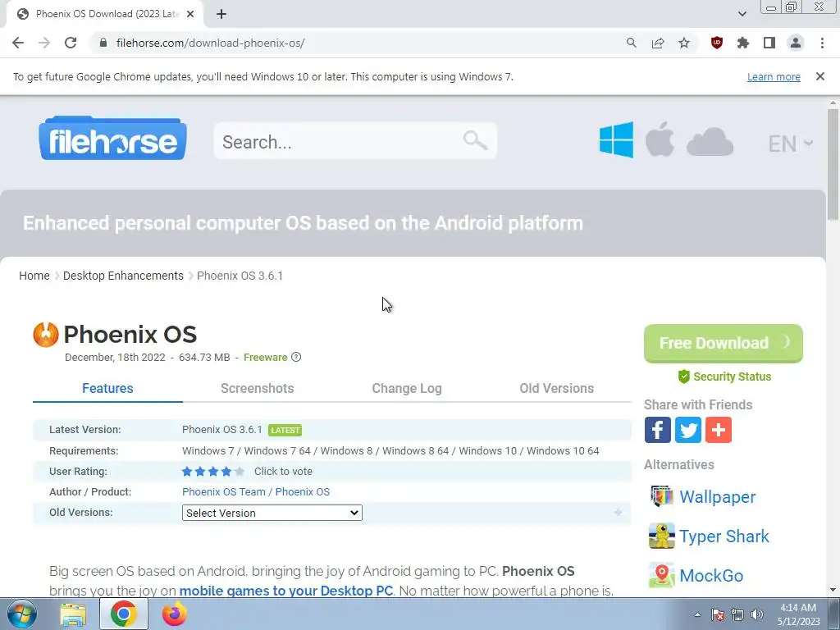Open the EN language dropdown
Image resolution: width=840 pixels, height=630 pixels.
791,143
